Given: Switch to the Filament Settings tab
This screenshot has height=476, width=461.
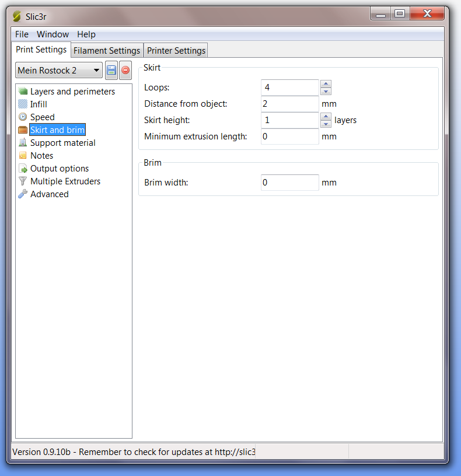Looking at the screenshot, I should pyautogui.click(x=107, y=50).
